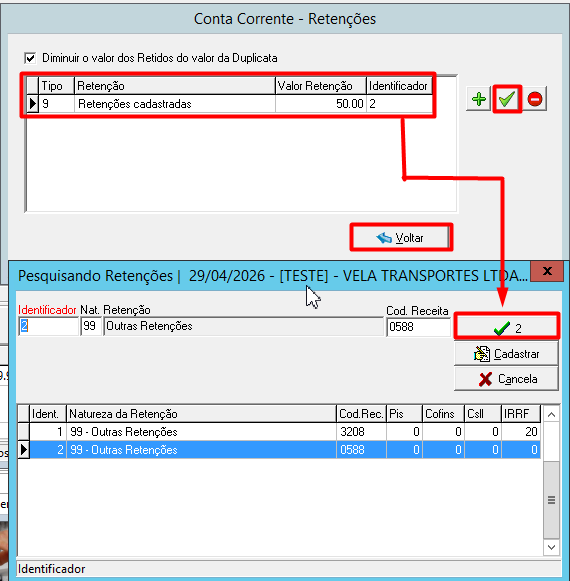
Task: Click the Cod. Receita field 0588
Action: pos(418,327)
